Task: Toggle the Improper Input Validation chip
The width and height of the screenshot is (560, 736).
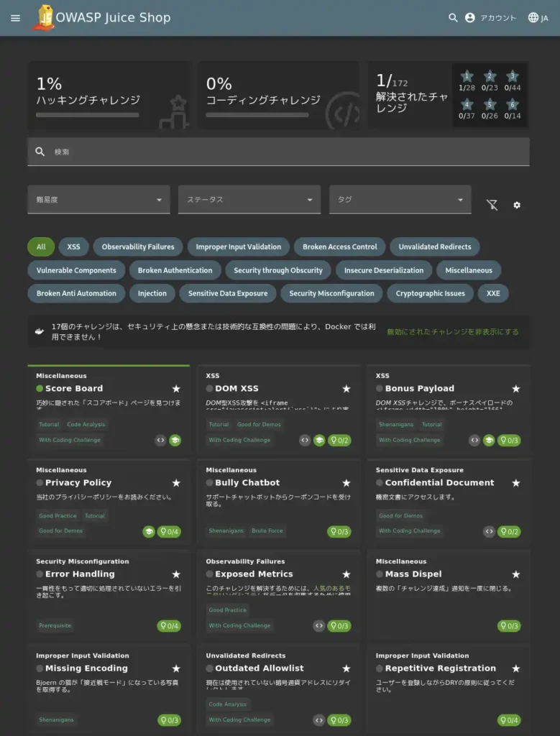Action: pyautogui.click(x=239, y=247)
